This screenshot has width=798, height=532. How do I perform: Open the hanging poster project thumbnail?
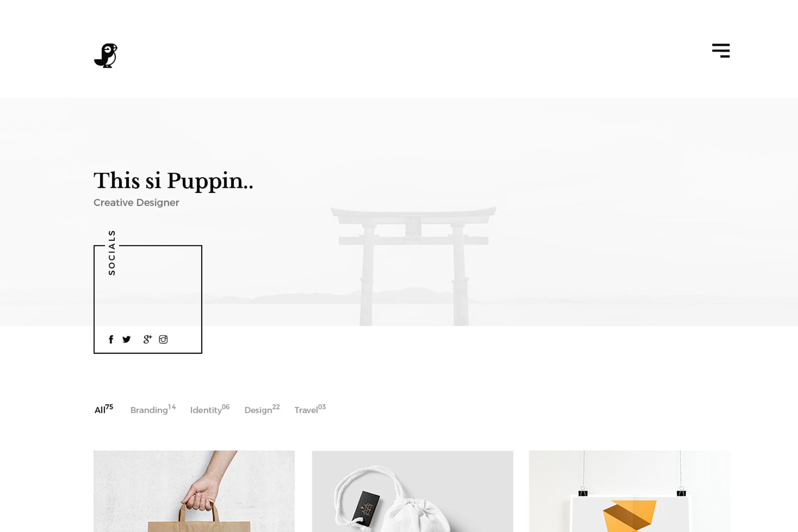click(629, 491)
